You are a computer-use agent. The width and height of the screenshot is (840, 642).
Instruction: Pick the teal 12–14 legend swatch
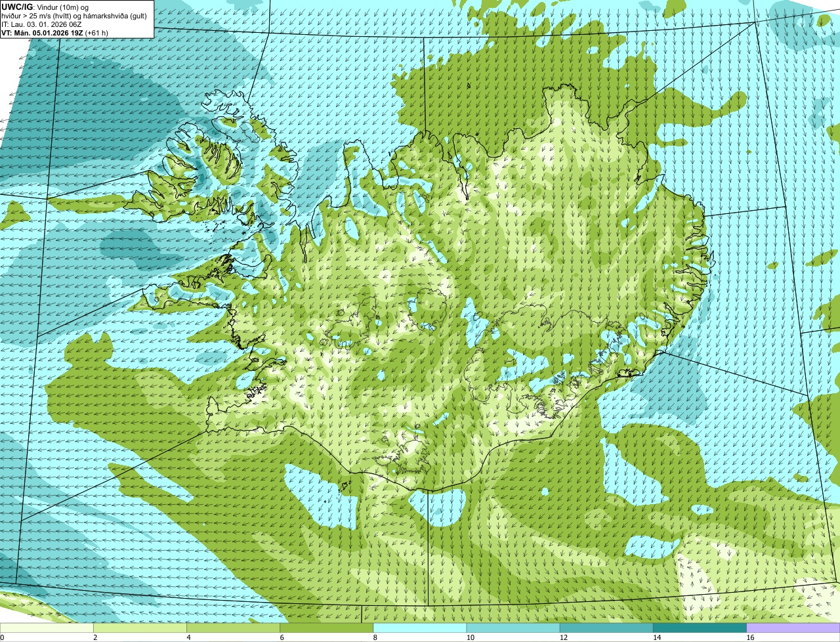pyautogui.click(x=606, y=628)
